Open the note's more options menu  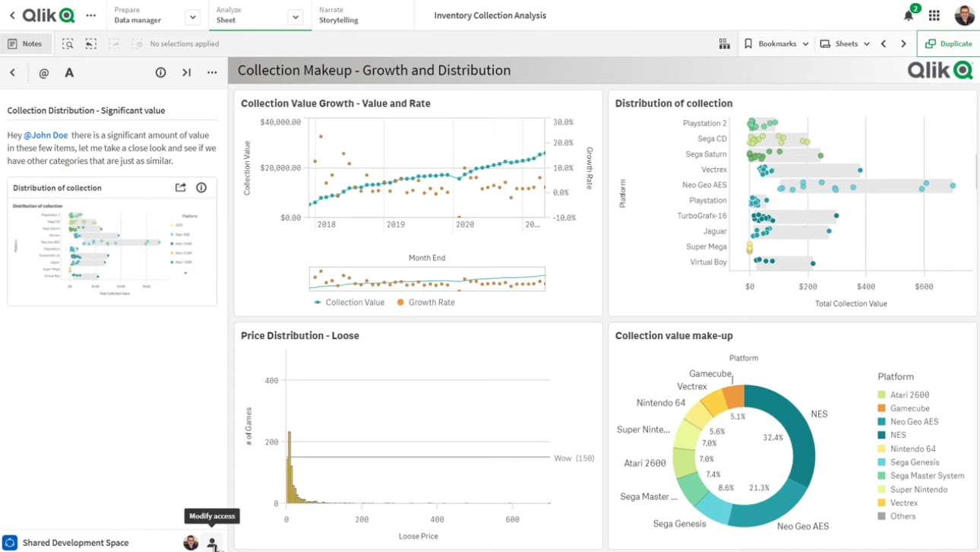click(x=212, y=73)
